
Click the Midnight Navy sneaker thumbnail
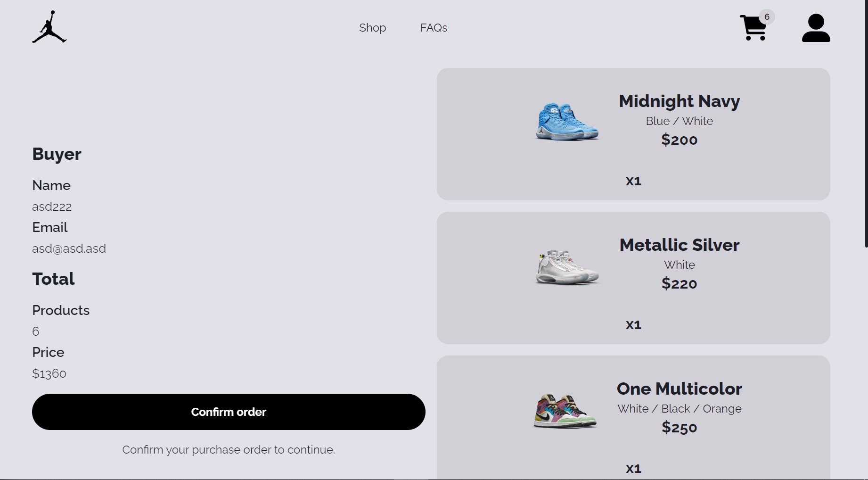click(x=567, y=122)
